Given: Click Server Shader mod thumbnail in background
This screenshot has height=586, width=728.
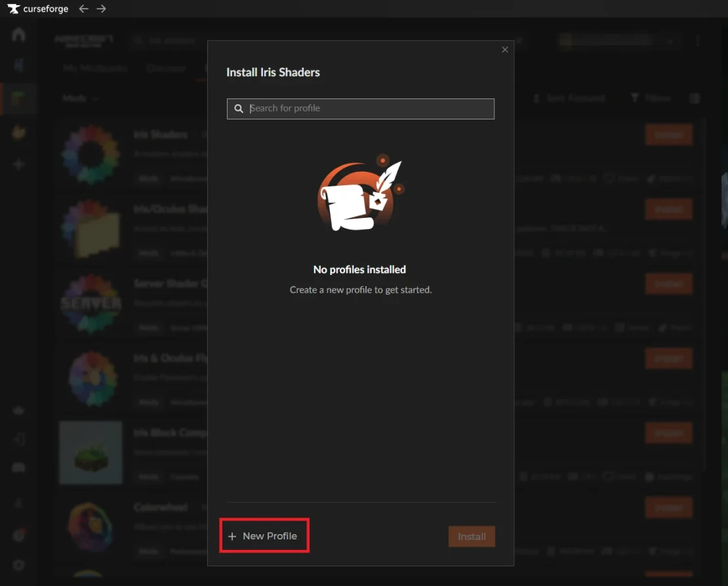Looking at the screenshot, I should click(x=91, y=304).
